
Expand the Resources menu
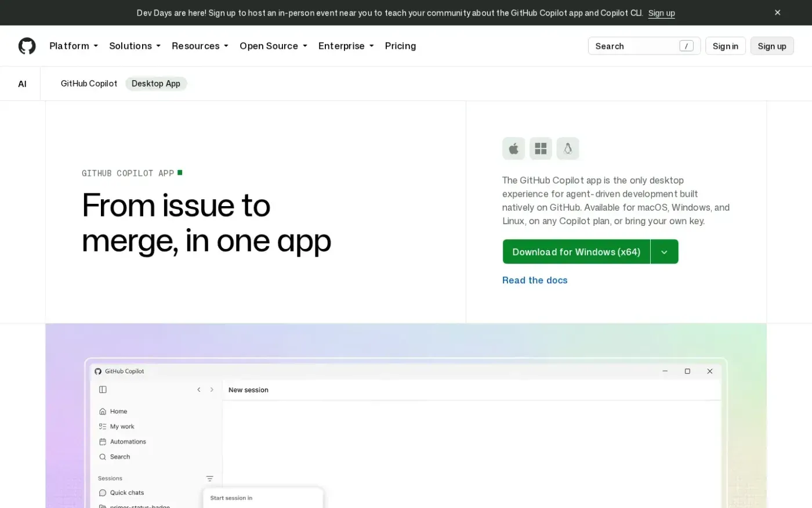tap(200, 46)
